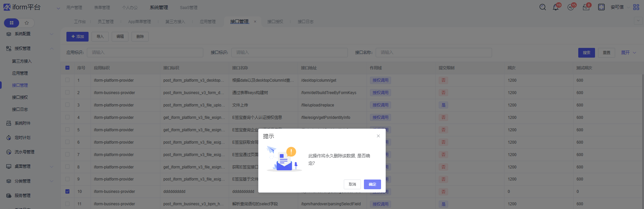
Task: Select the grid menu view icon in sidebar
Action: click(x=12, y=23)
